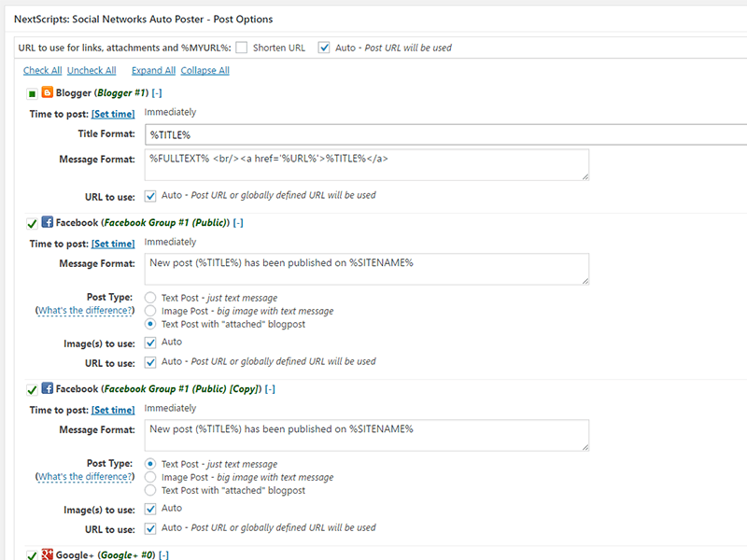Viewport: 747px width, 560px height.
Task: Select Text Post radio in first Facebook section
Action: tap(150, 298)
